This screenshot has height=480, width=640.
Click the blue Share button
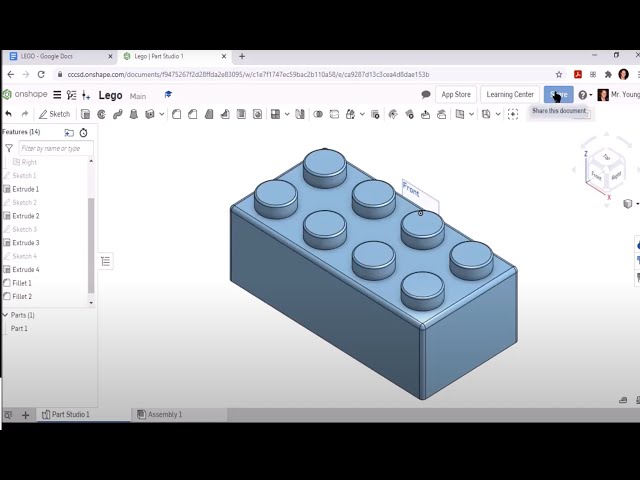click(x=558, y=94)
